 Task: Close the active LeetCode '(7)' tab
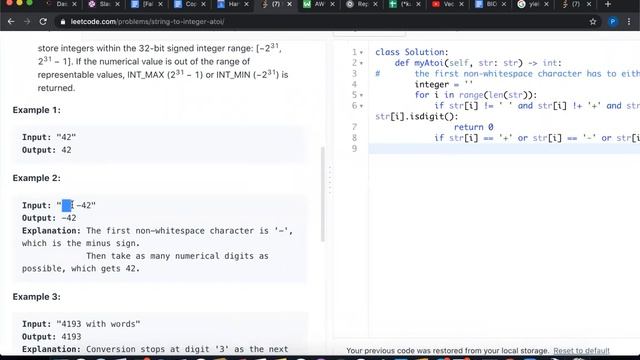click(289, 4)
